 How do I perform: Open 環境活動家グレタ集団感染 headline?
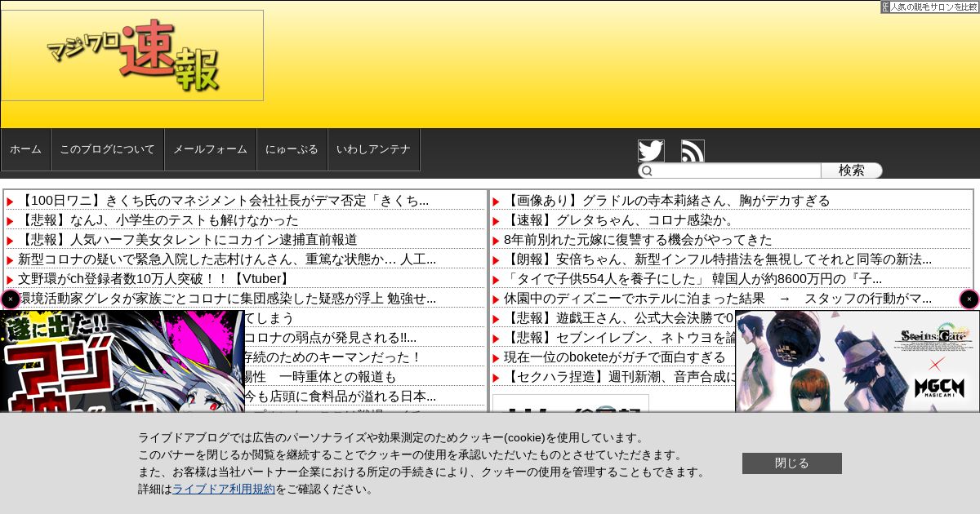click(x=227, y=299)
